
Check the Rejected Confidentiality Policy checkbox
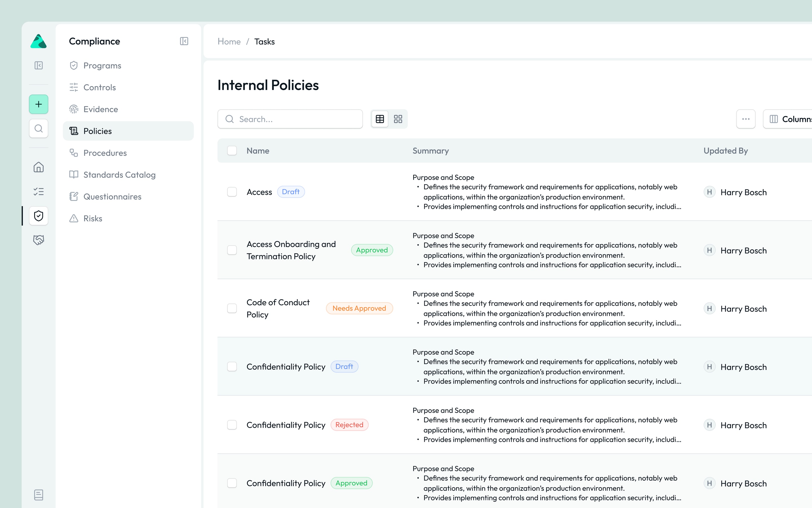[x=232, y=425]
